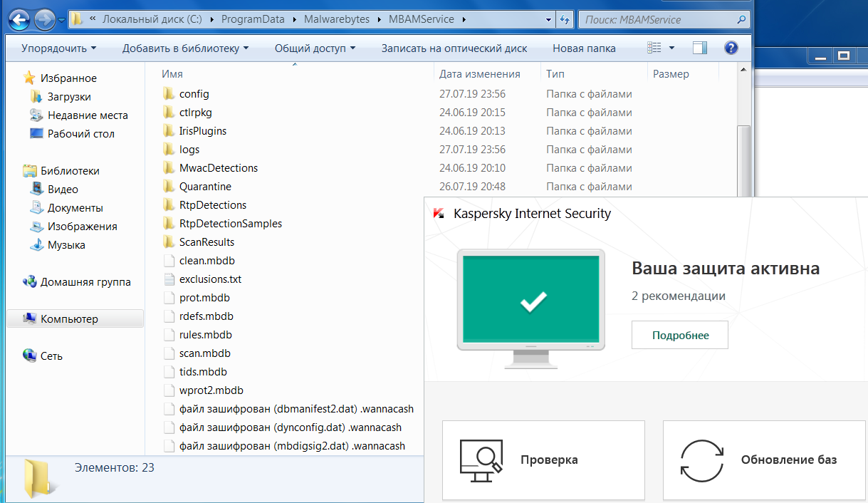The height and width of the screenshot is (503, 868).
Task: Click 'Локальный диск (C:)' breadcrumb
Action: click(x=151, y=19)
